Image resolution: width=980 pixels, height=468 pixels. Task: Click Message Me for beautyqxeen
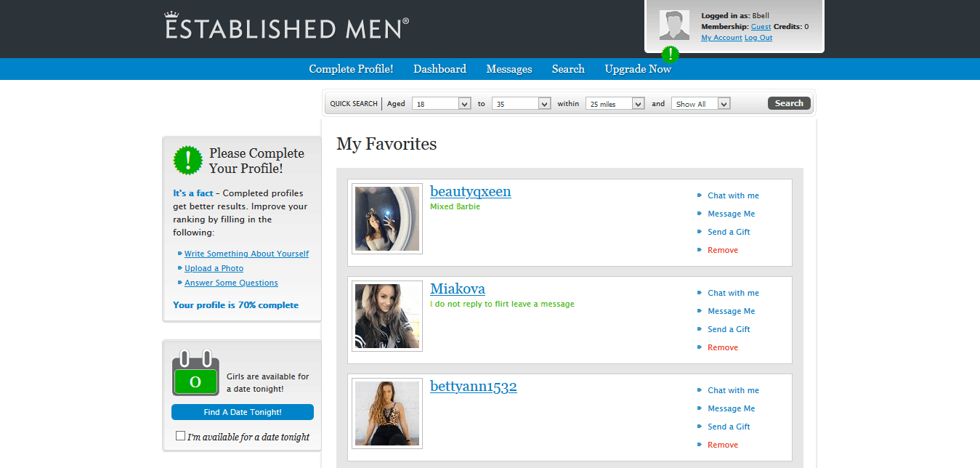click(732, 214)
